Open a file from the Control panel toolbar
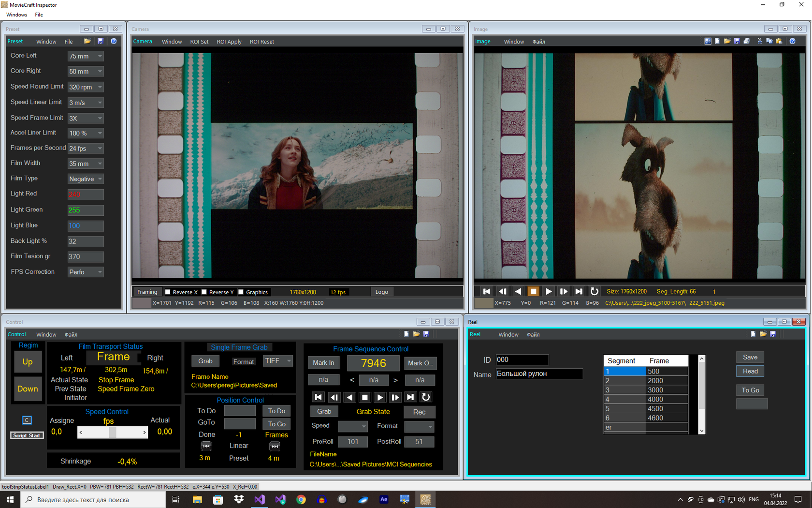The image size is (812, 508). click(x=416, y=334)
